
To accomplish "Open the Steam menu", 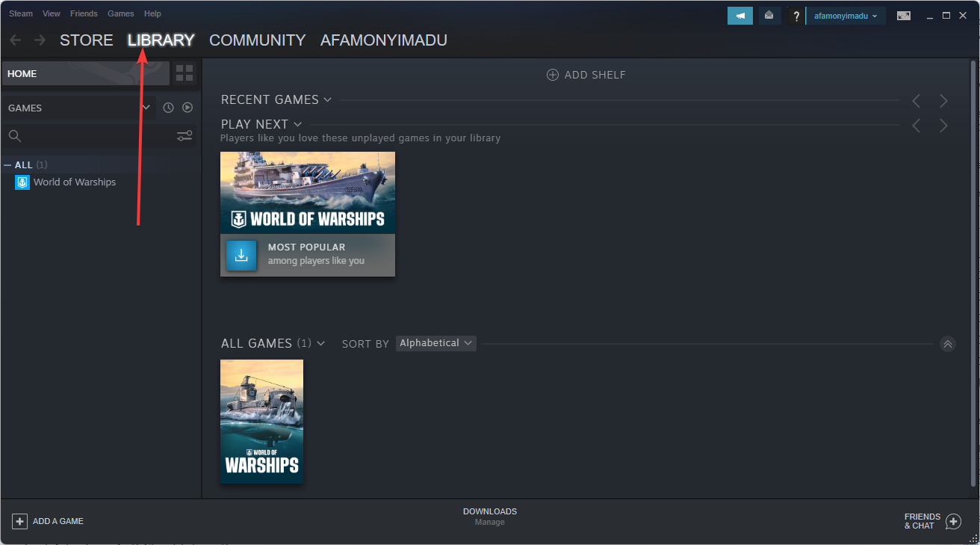I will [21, 13].
